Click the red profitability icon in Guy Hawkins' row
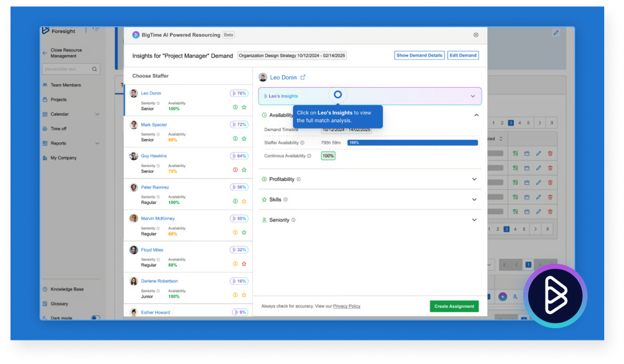The height and width of the screenshot is (364, 624). pos(235,170)
